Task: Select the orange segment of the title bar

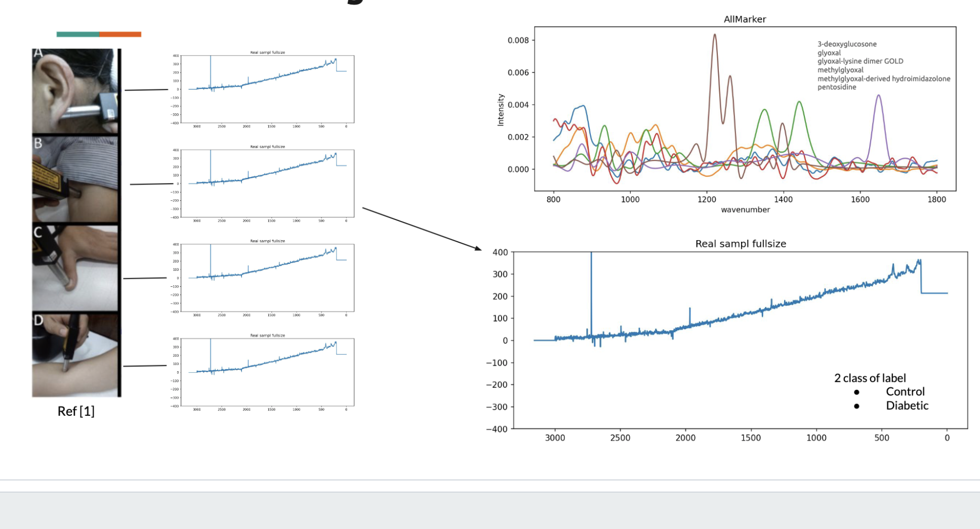Action: [120, 34]
